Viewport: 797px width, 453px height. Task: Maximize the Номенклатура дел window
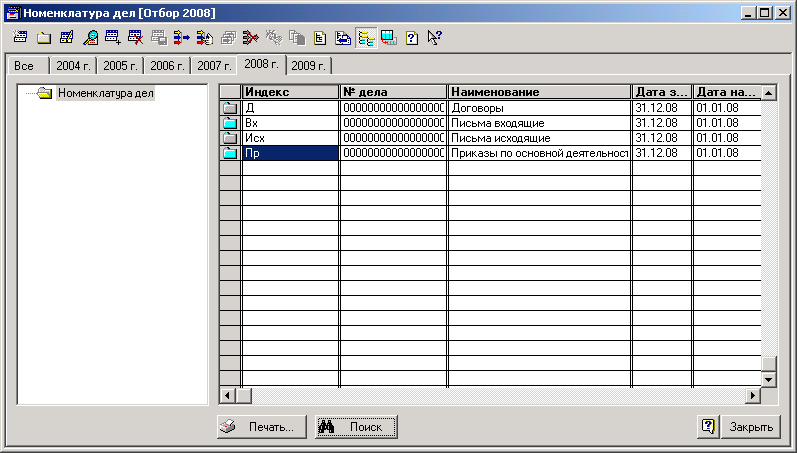[x=764, y=13]
